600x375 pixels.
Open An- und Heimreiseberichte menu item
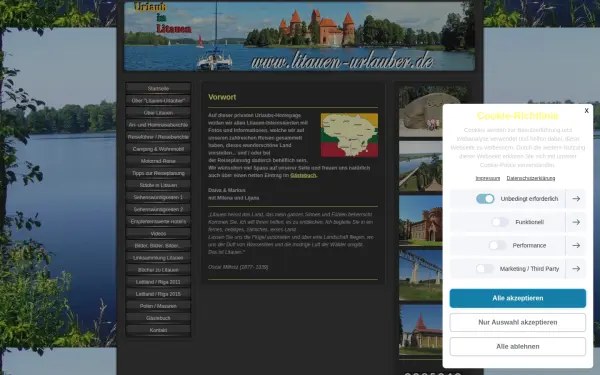click(158, 125)
